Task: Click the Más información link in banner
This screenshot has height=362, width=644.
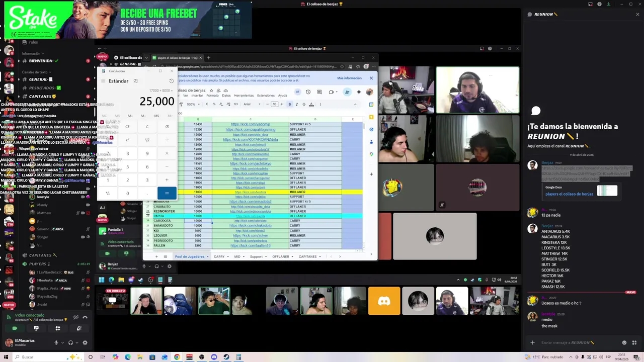Action: click(349, 78)
